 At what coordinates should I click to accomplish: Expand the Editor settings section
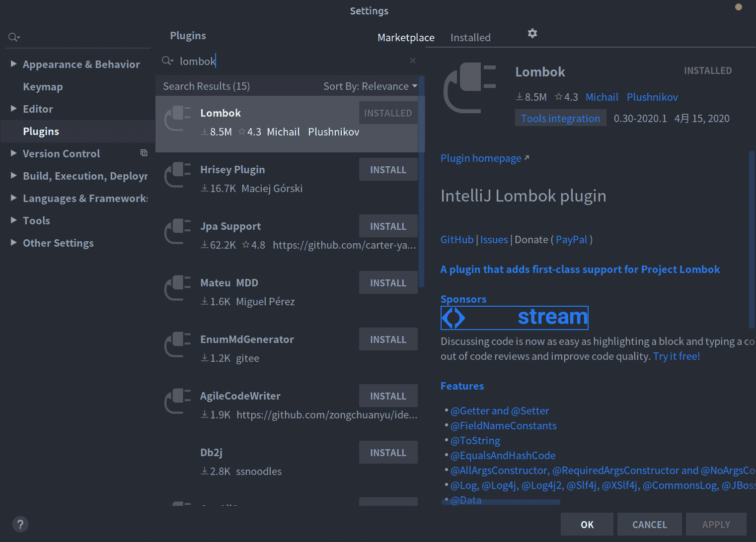click(x=14, y=109)
